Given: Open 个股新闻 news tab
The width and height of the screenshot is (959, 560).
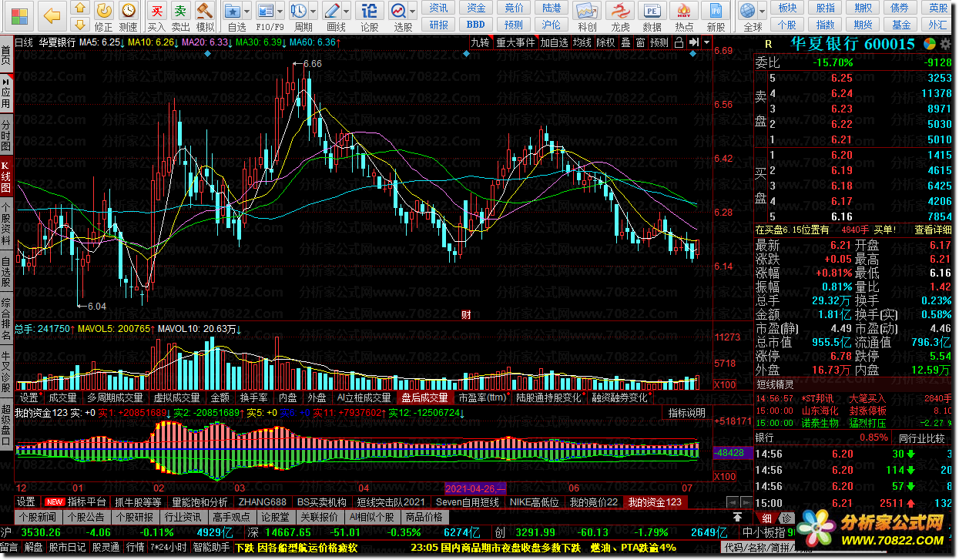Looking at the screenshot, I should (39, 517).
